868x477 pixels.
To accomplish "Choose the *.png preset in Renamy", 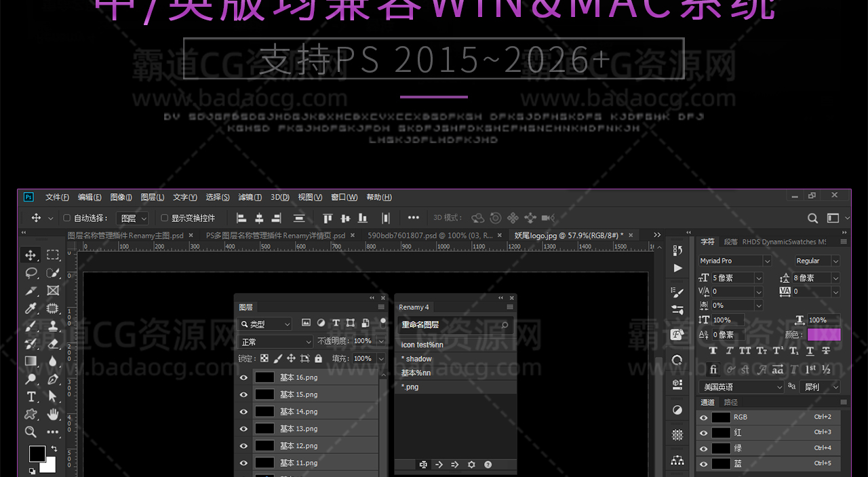I will coord(410,387).
